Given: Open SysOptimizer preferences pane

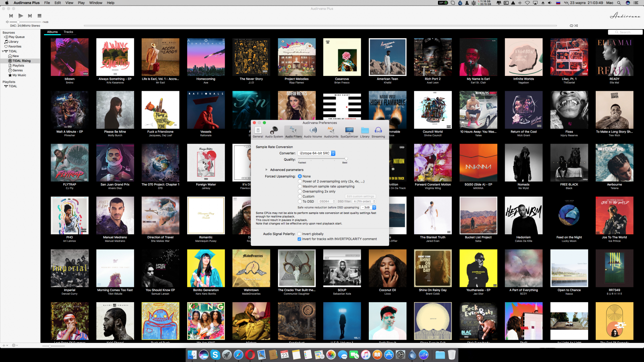Looking at the screenshot, I should point(349,132).
